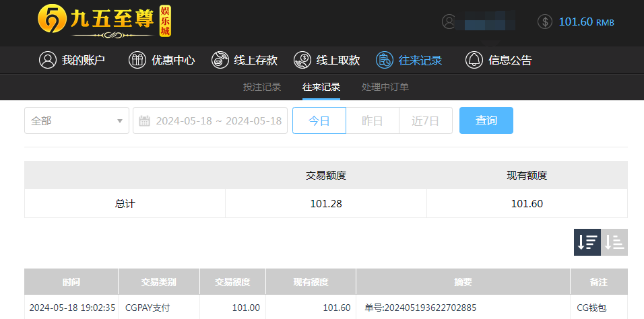644x319 pixels.
Task: Click total 现有额度 value 101.60
Action: [x=527, y=204]
